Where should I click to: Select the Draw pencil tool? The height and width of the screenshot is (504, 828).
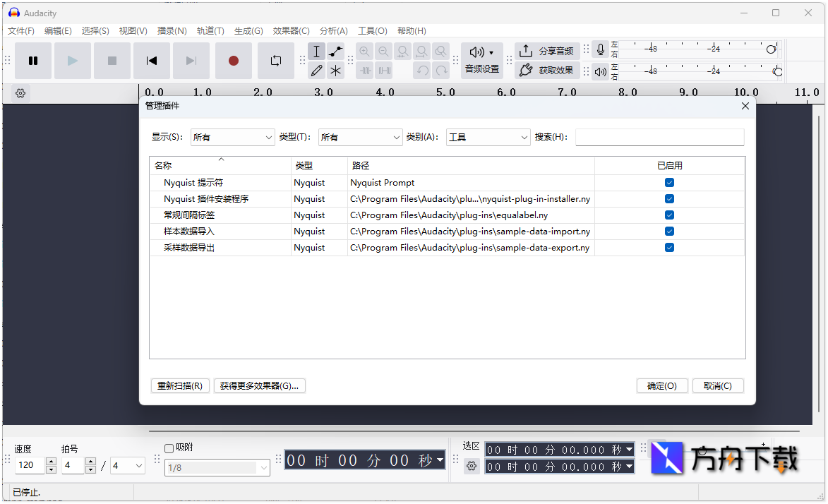click(316, 71)
